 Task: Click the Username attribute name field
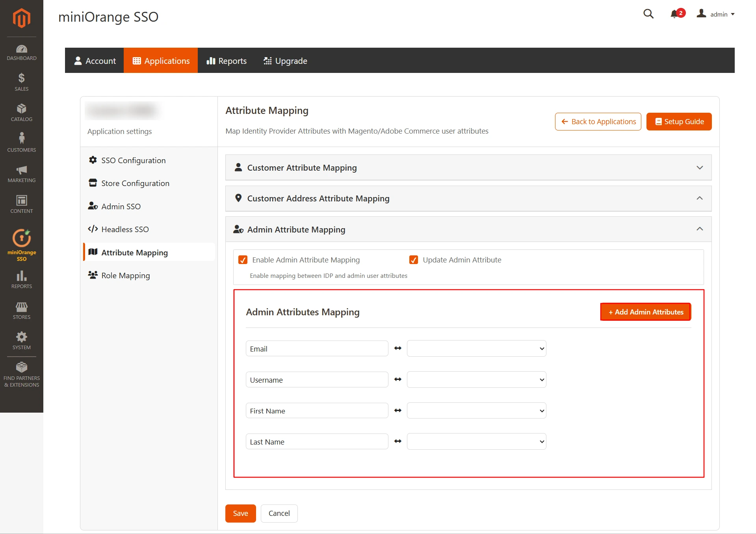(317, 380)
